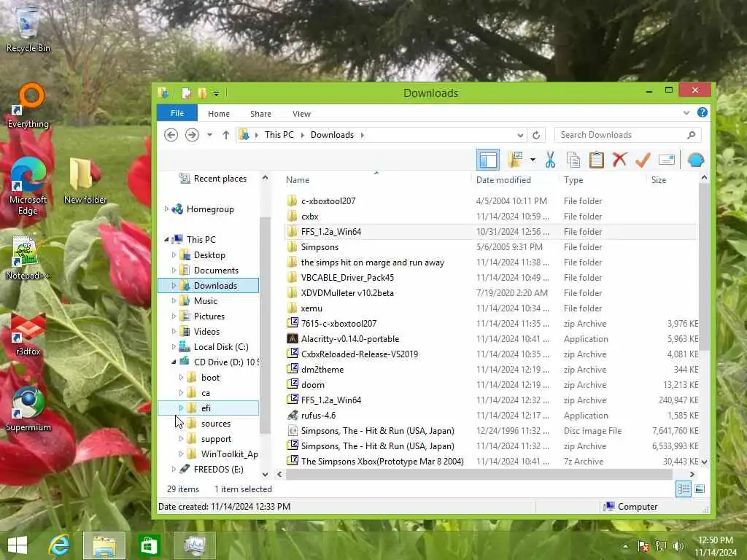Click the Paste clipboard toolbar icon
The width and height of the screenshot is (747, 560).
pos(596,160)
